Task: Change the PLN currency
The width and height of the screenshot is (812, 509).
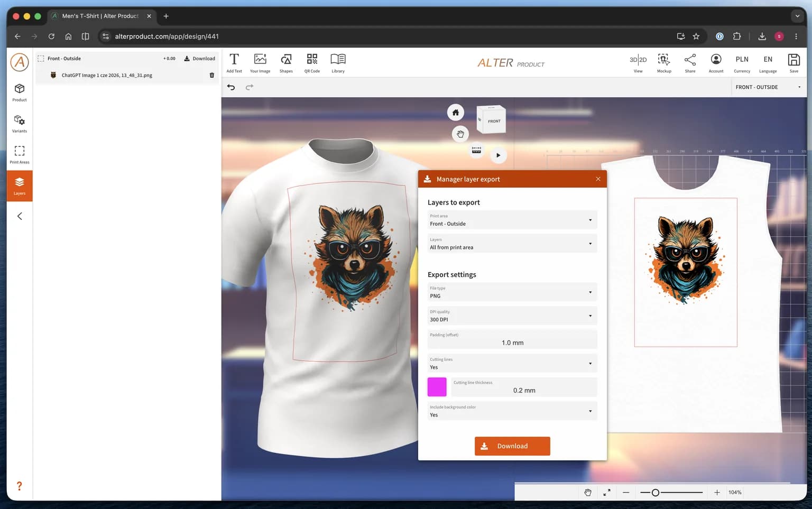Action: [x=742, y=62]
